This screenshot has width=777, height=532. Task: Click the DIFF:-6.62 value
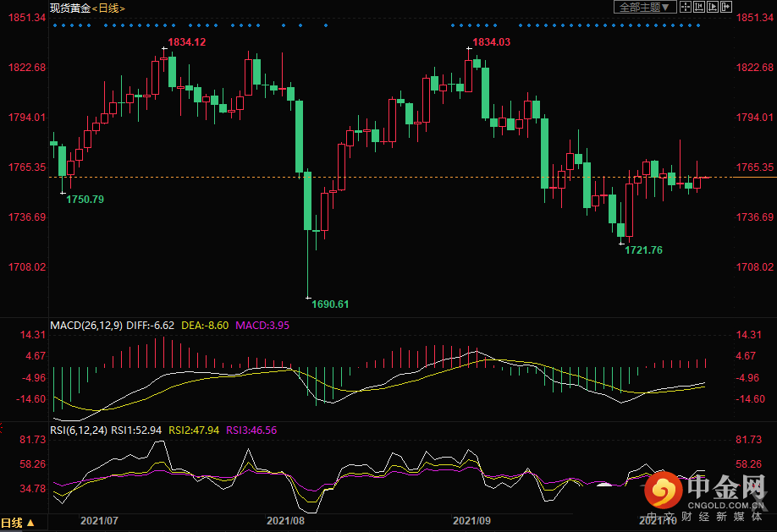point(150,326)
